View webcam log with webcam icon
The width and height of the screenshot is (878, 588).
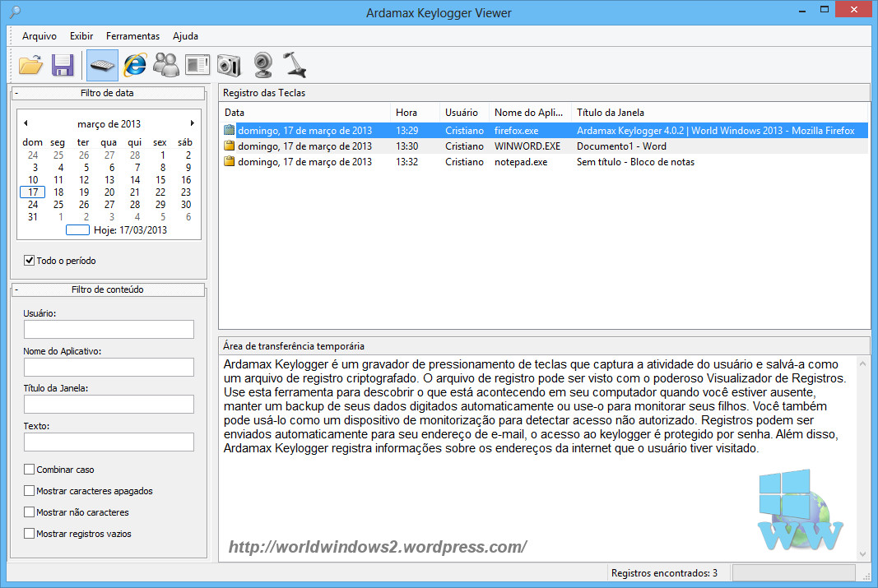point(262,65)
